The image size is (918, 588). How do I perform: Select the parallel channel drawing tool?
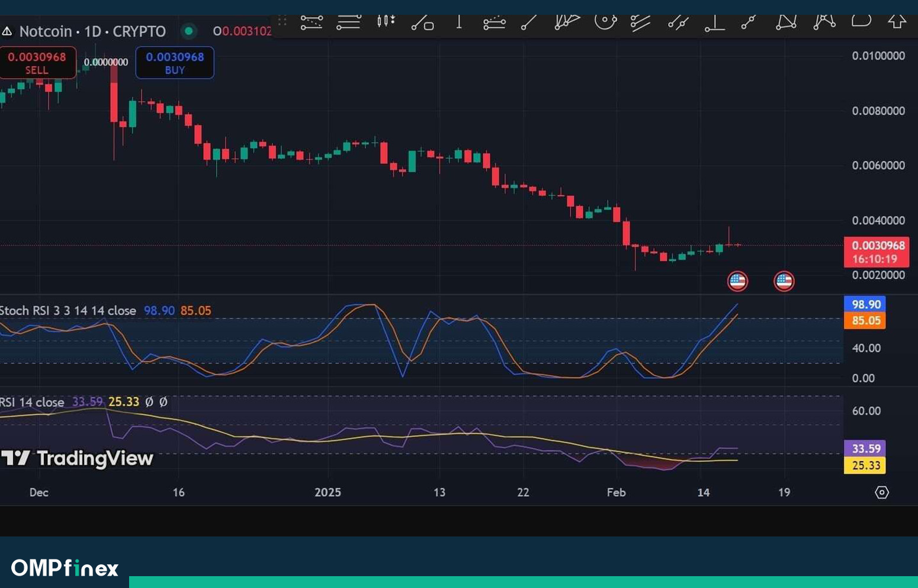[640, 23]
